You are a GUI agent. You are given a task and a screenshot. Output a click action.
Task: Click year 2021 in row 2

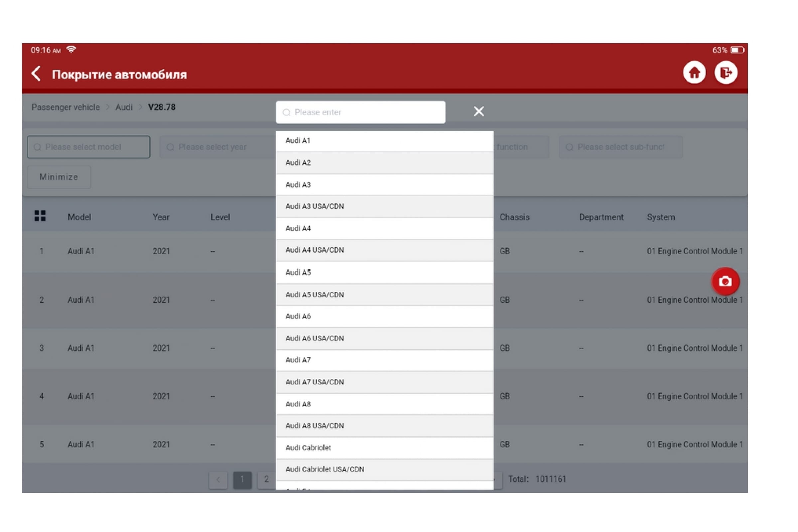[x=161, y=300]
